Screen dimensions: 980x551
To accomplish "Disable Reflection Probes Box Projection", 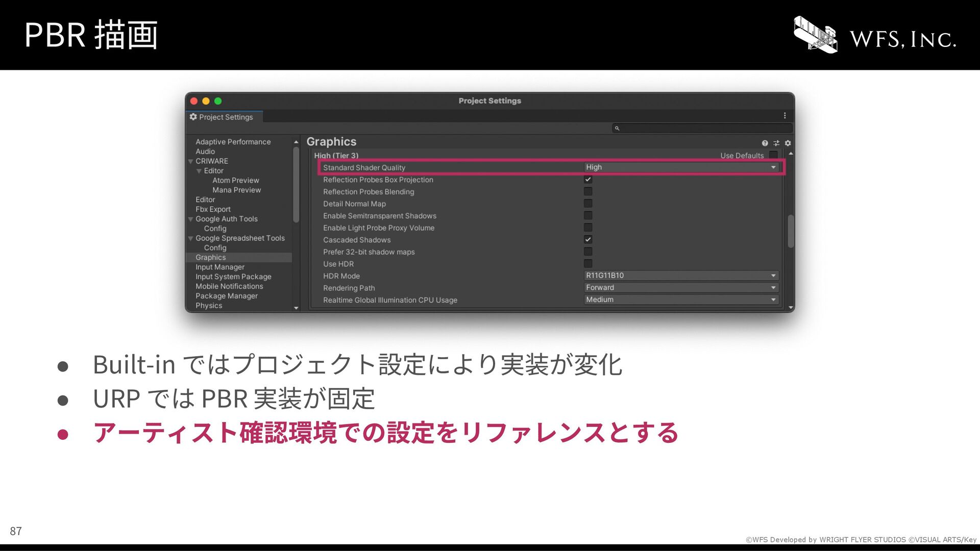I will click(x=588, y=180).
